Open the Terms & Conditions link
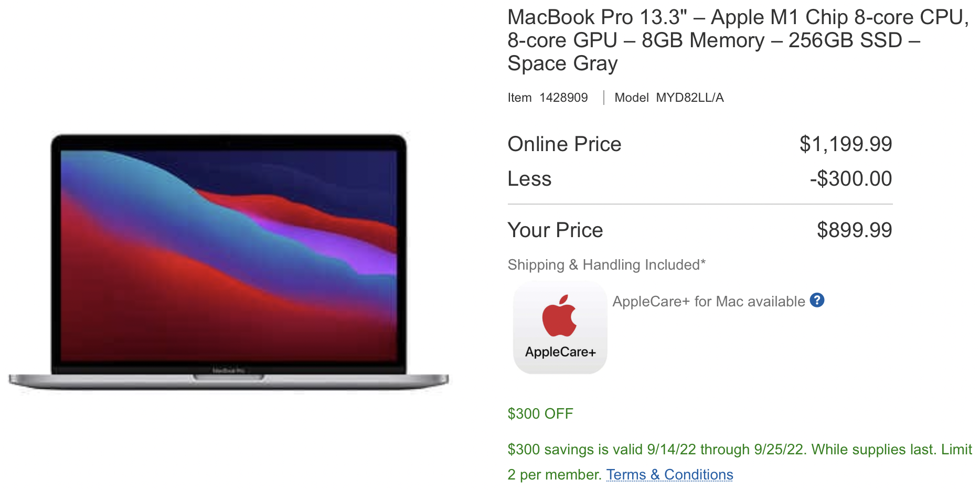The width and height of the screenshot is (980, 490). click(x=669, y=474)
